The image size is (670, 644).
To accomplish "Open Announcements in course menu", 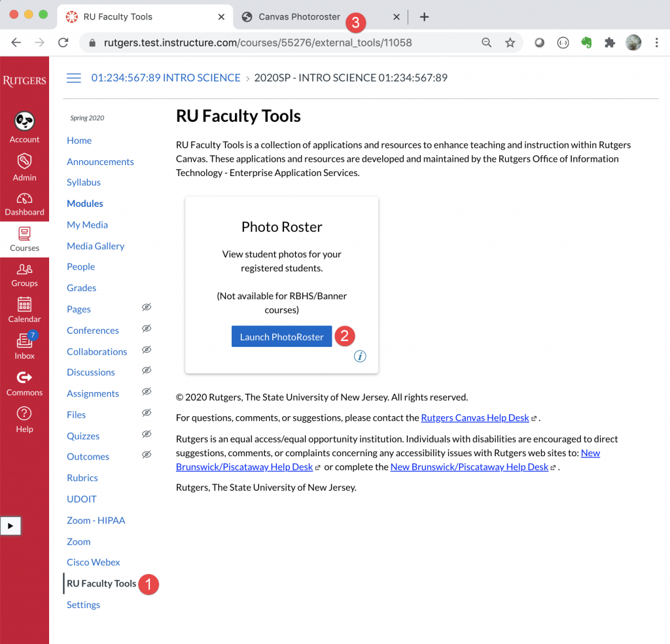I will pos(100,162).
